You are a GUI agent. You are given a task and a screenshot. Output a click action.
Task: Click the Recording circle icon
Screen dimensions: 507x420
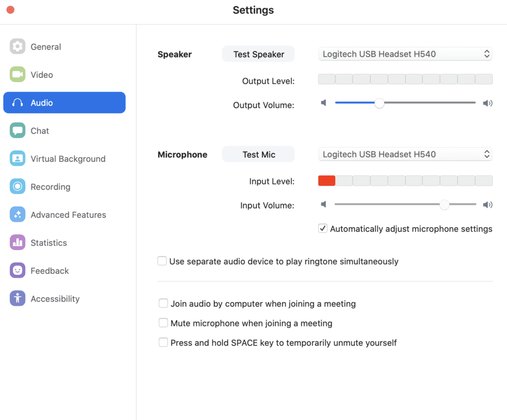17,187
